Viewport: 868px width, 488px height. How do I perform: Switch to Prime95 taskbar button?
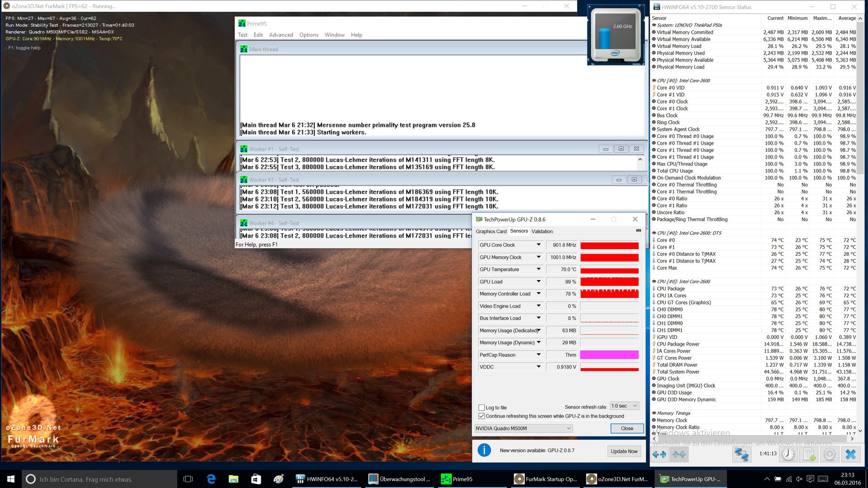pos(472,479)
